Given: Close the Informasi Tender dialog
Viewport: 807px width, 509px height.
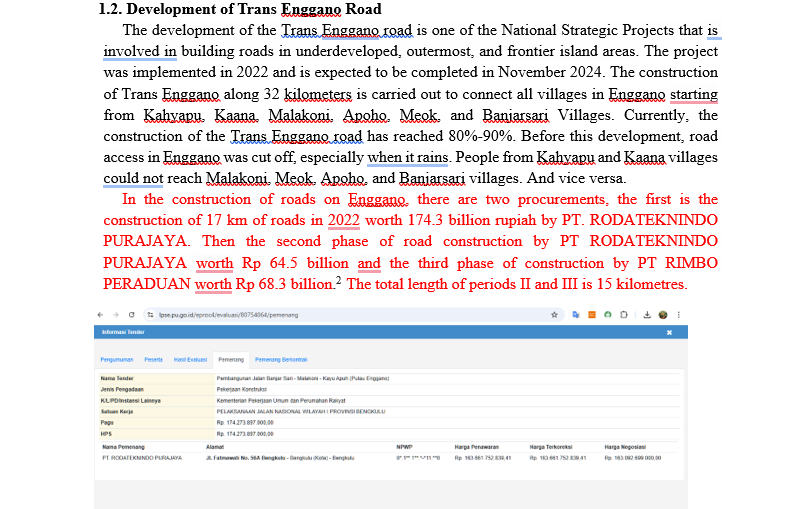Looking at the screenshot, I should tap(669, 332).
